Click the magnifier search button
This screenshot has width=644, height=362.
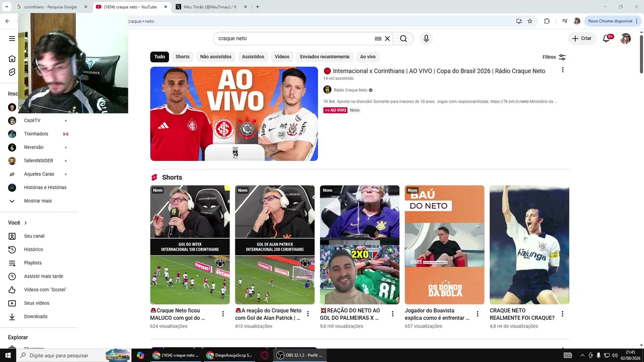[404, 39]
